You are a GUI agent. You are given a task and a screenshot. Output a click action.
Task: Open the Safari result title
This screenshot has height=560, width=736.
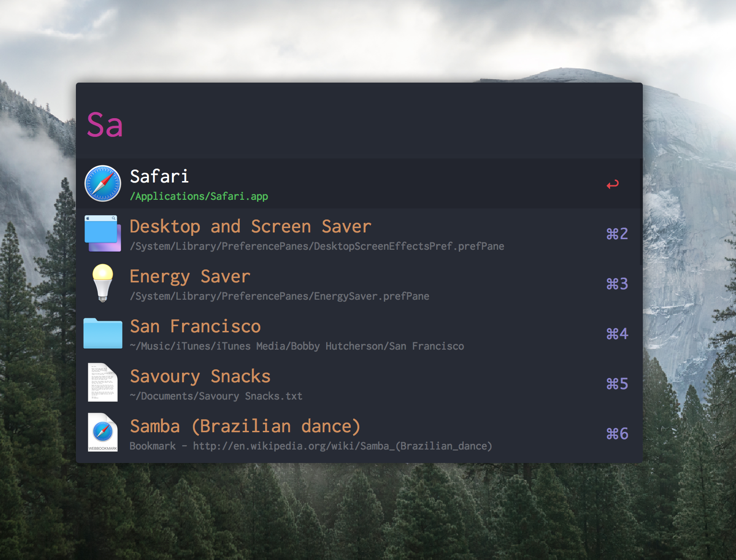coord(159,177)
